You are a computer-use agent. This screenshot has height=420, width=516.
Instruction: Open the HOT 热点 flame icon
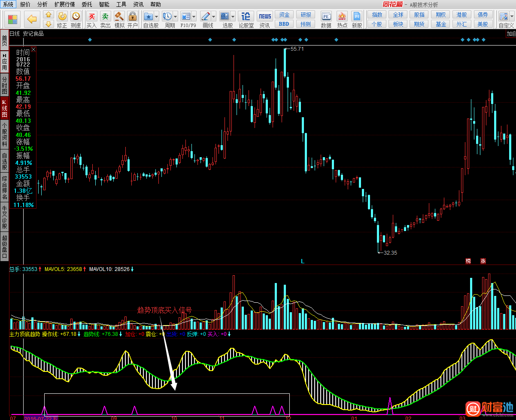[342, 16]
